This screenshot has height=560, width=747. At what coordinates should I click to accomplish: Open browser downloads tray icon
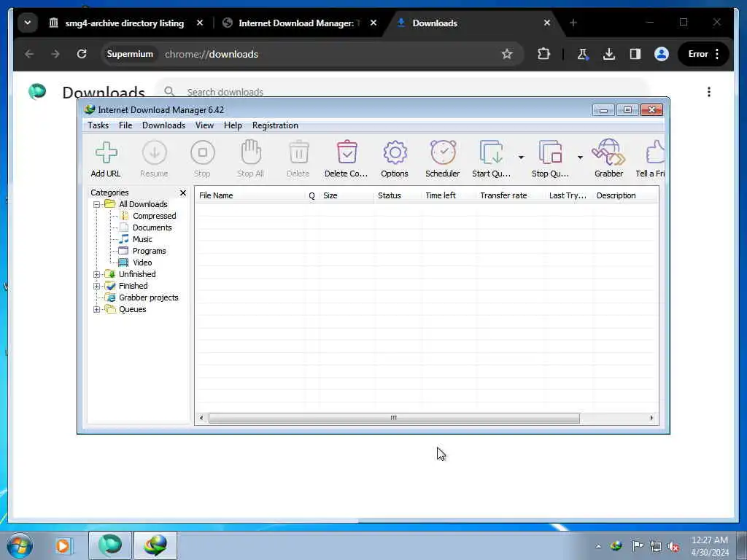(x=609, y=54)
